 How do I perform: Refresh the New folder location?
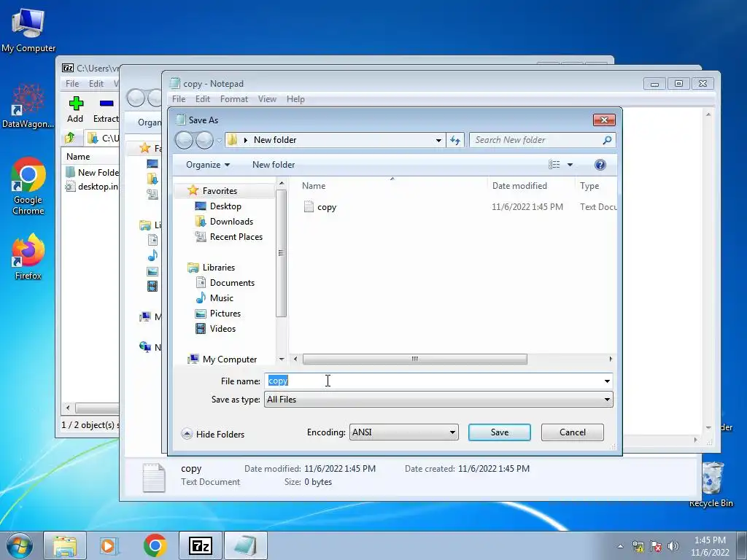[x=455, y=140]
